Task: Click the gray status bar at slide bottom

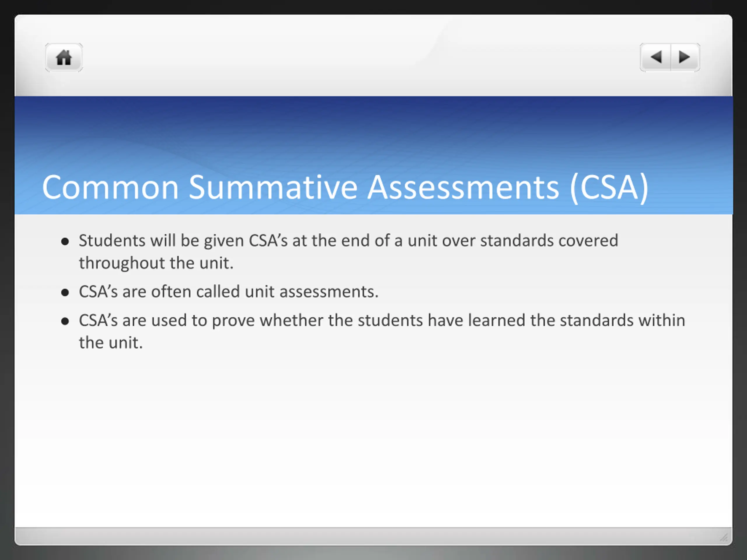Action: [x=373, y=536]
